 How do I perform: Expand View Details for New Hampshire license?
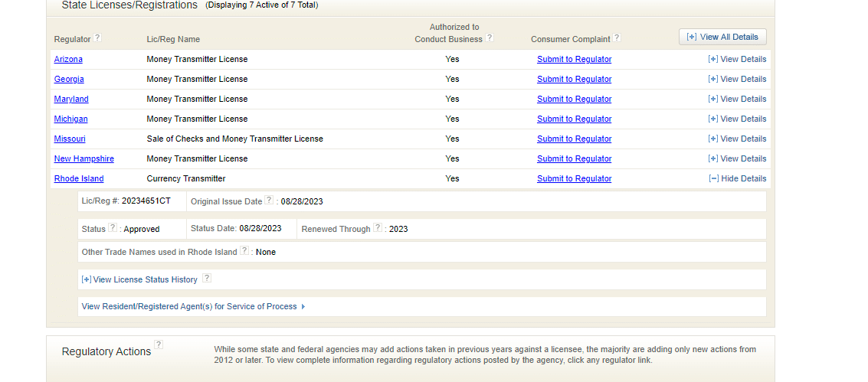coord(737,158)
